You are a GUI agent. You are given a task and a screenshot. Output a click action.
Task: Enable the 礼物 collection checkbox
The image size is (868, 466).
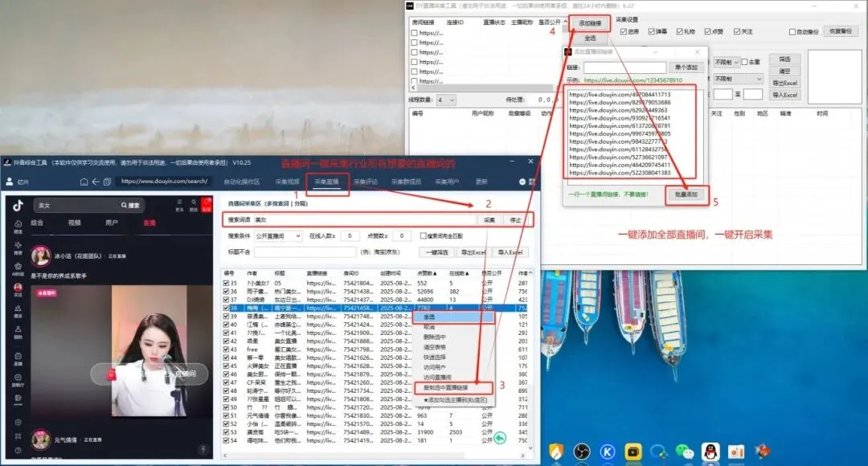[x=678, y=30]
